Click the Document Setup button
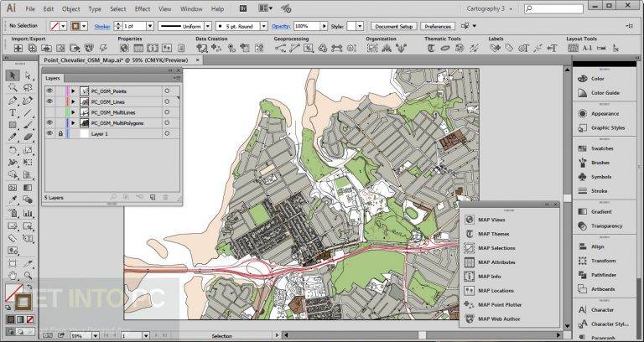 (394, 26)
